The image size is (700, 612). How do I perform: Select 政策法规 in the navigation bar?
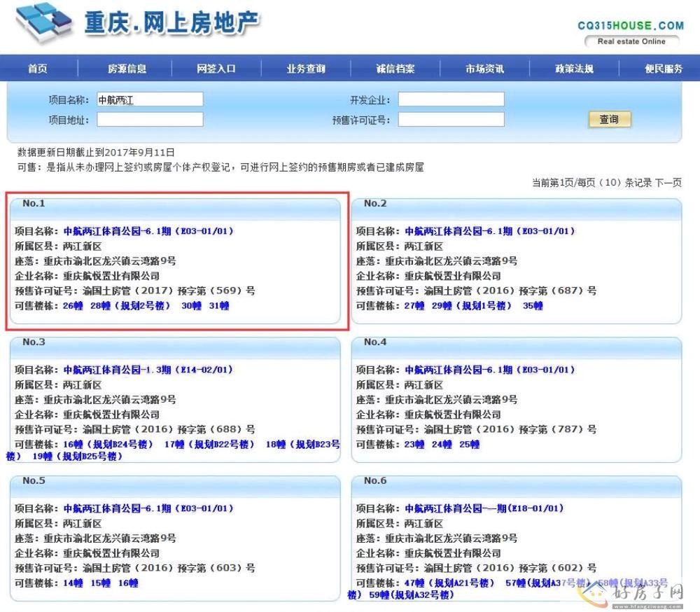[574, 69]
